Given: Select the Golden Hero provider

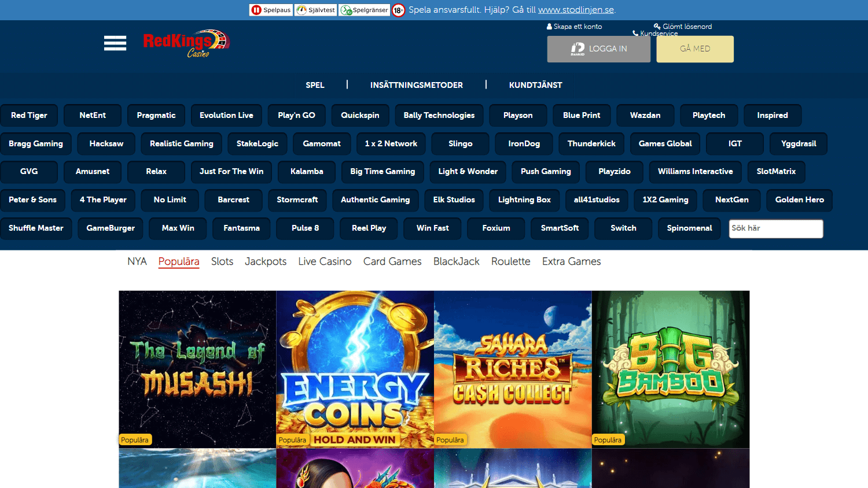Looking at the screenshot, I should coord(800,199).
